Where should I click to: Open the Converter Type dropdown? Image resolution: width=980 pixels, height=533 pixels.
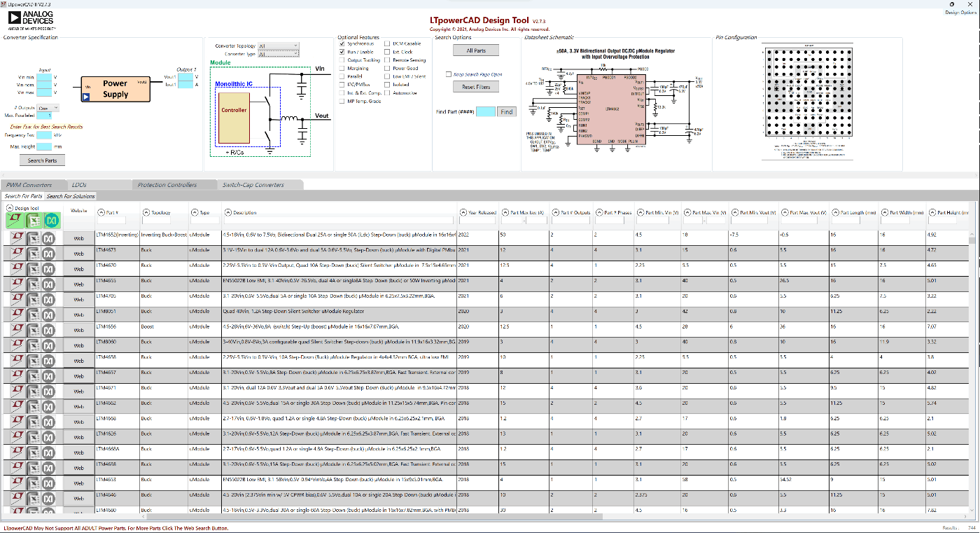click(279, 54)
